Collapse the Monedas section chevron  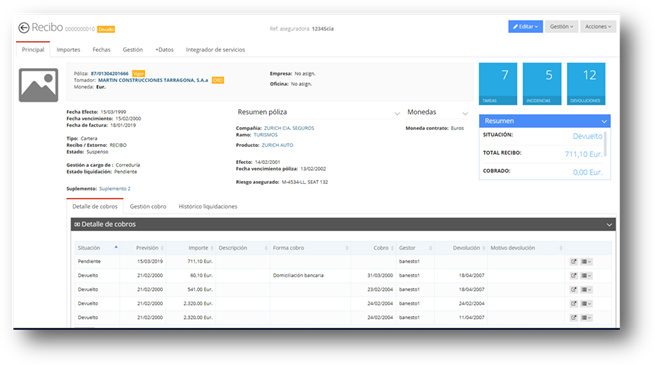point(465,113)
